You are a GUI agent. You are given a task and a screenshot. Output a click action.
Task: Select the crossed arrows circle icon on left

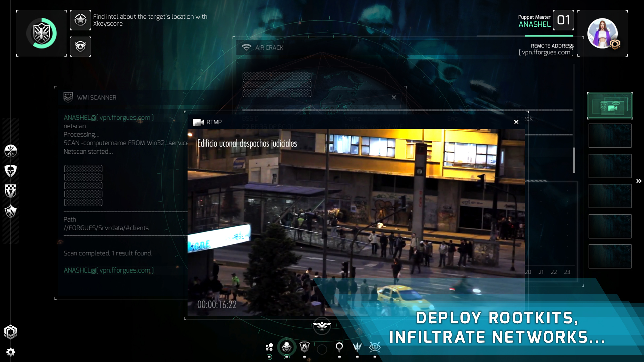tap(11, 151)
